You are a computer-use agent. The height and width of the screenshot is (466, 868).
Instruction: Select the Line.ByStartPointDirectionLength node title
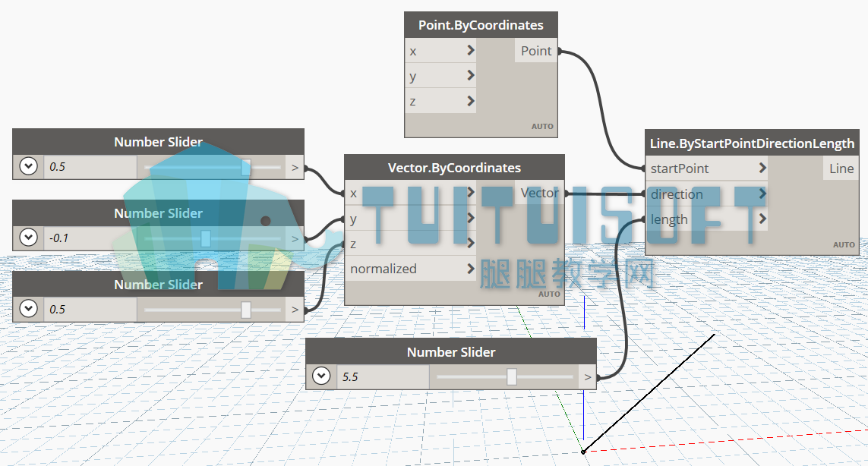[x=753, y=143]
